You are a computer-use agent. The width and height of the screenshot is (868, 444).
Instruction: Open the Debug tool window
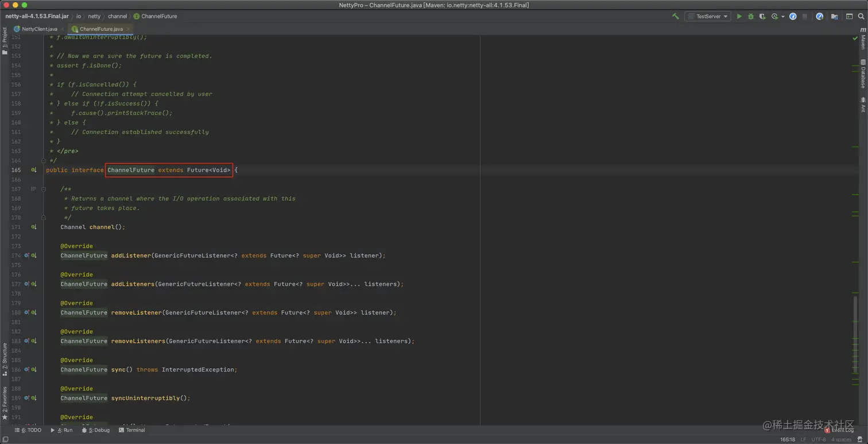tap(96, 430)
